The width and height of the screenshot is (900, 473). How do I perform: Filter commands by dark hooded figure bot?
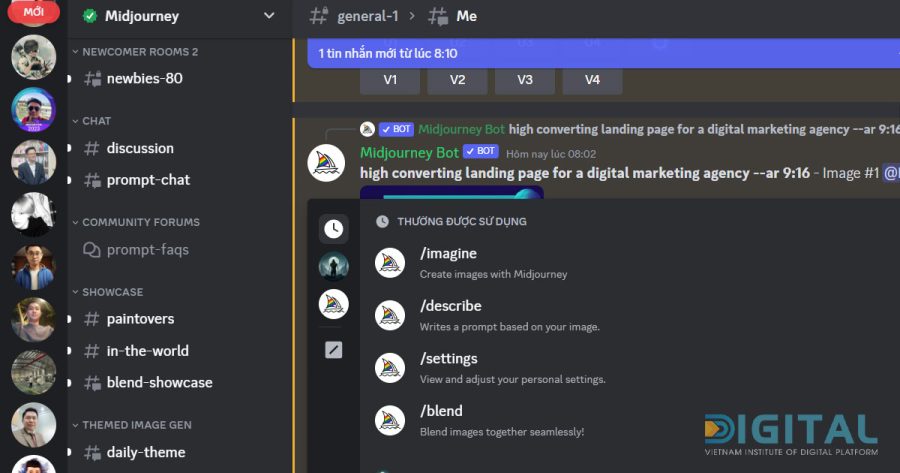tap(333, 266)
